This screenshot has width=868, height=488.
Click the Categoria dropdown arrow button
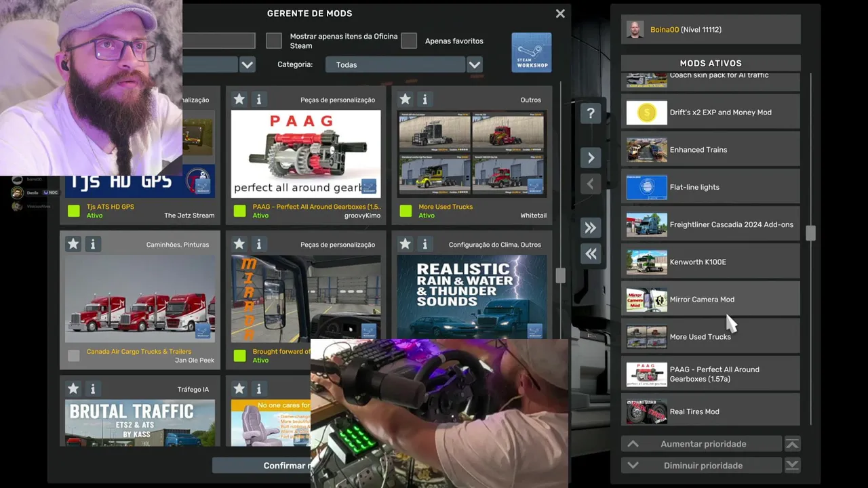[x=475, y=64]
